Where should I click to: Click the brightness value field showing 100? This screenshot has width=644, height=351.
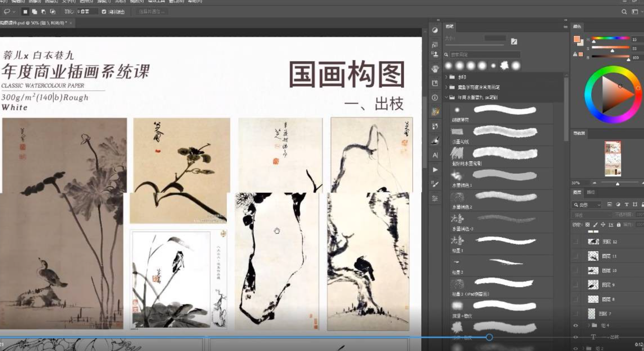(x=637, y=58)
